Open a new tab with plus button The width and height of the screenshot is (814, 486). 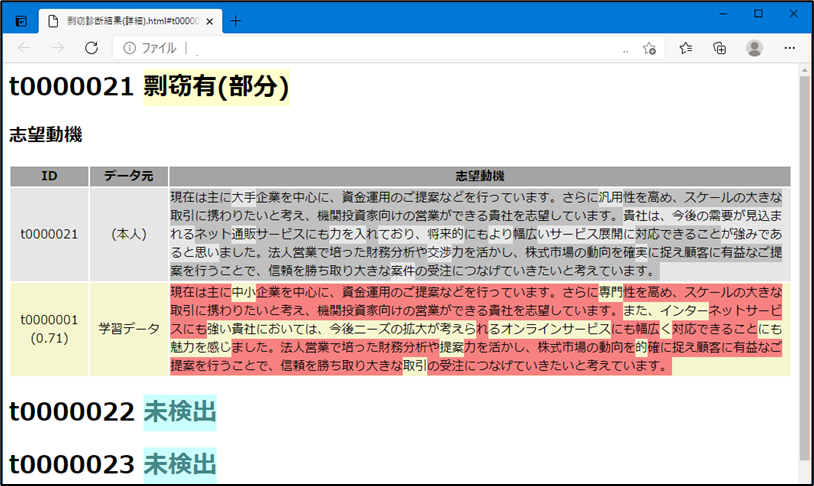click(x=236, y=20)
